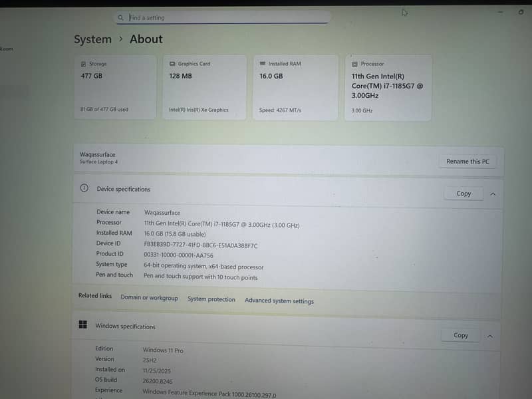Click the 81 GB of 477 GB used text
Image resolution: width=532 pixels, height=399 pixels.
pyautogui.click(x=104, y=109)
